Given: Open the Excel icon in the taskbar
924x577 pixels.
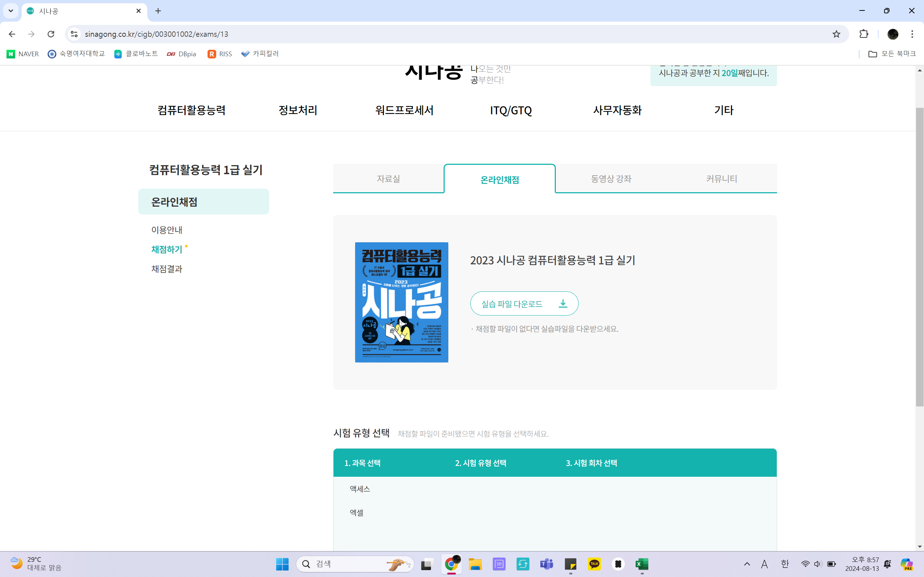Looking at the screenshot, I should coord(642,564).
